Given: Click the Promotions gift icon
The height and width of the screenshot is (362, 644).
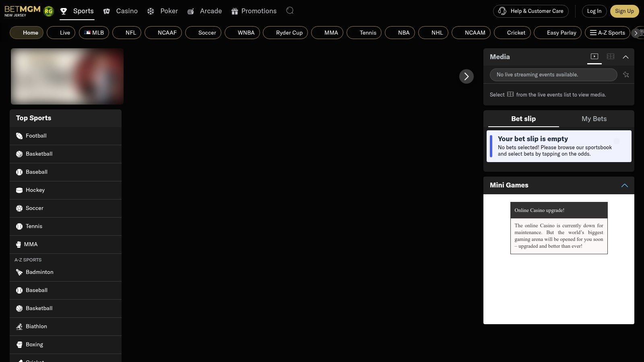Looking at the screenshot, I should pyautogui.click(x=235, y=11).
